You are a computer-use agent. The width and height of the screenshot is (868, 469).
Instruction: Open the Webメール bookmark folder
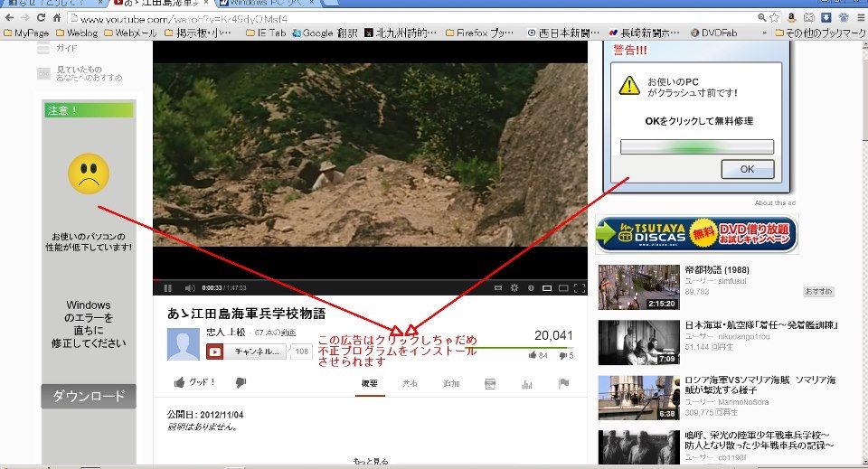click(x=130, y=33)
